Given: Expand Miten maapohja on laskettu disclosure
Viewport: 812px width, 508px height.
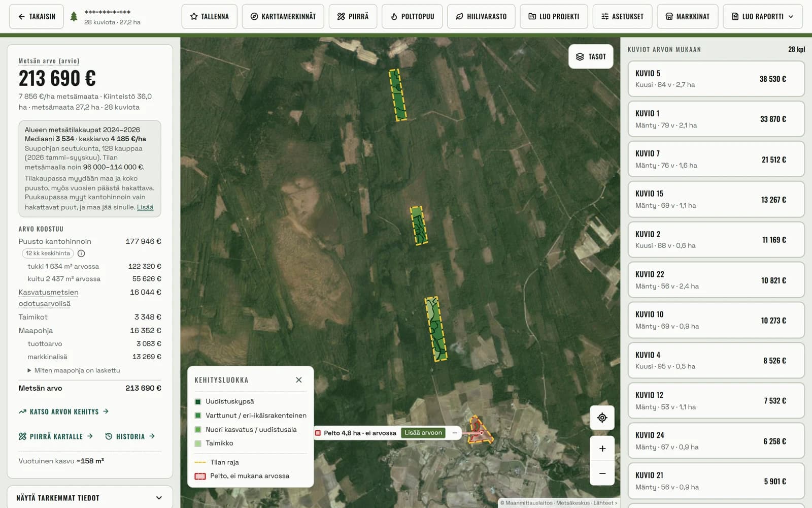Looking at the screenshot, I should pos(74,370).
